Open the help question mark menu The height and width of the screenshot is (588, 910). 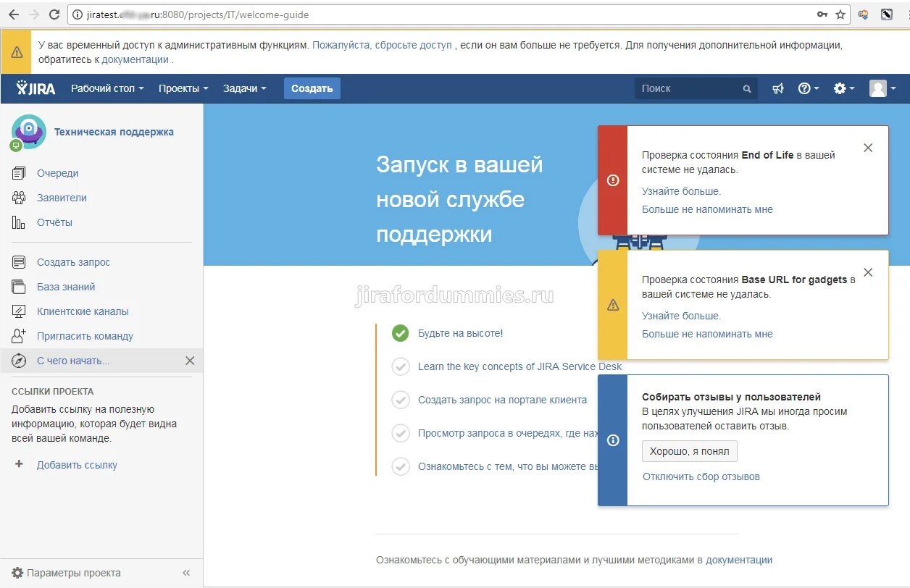pos(808,88)
